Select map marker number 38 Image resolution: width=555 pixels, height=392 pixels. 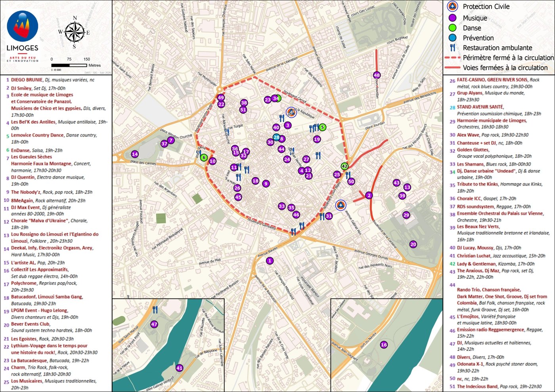pyautogui.click(x=244, y=103)
